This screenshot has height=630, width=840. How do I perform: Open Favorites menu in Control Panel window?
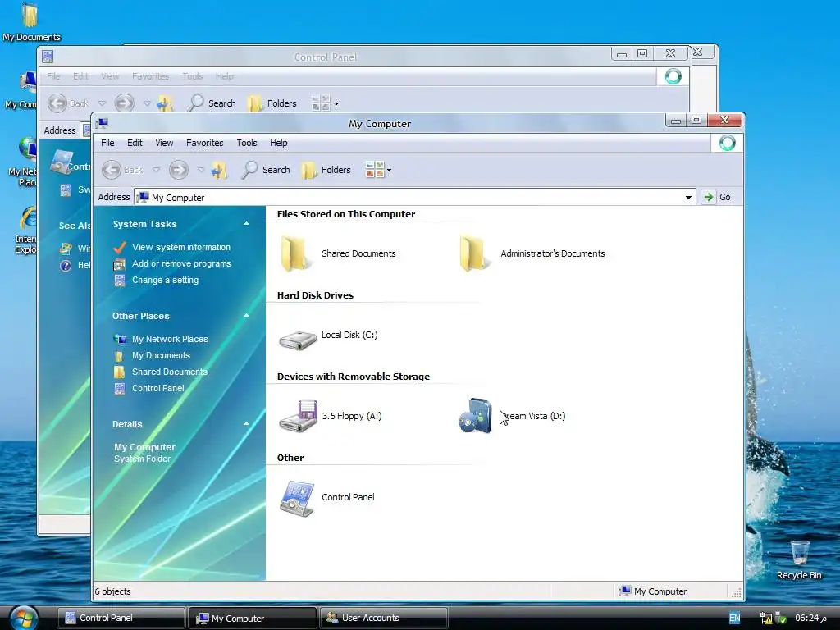pos(151,76)
